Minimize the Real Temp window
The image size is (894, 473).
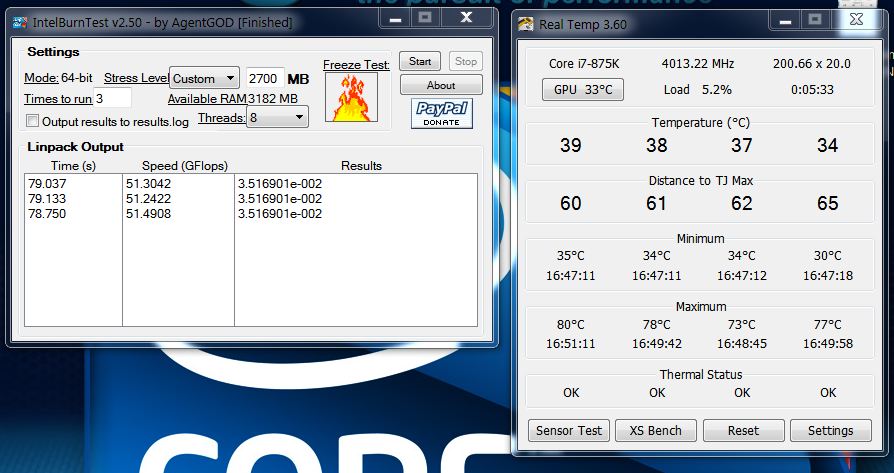[785, 21]
